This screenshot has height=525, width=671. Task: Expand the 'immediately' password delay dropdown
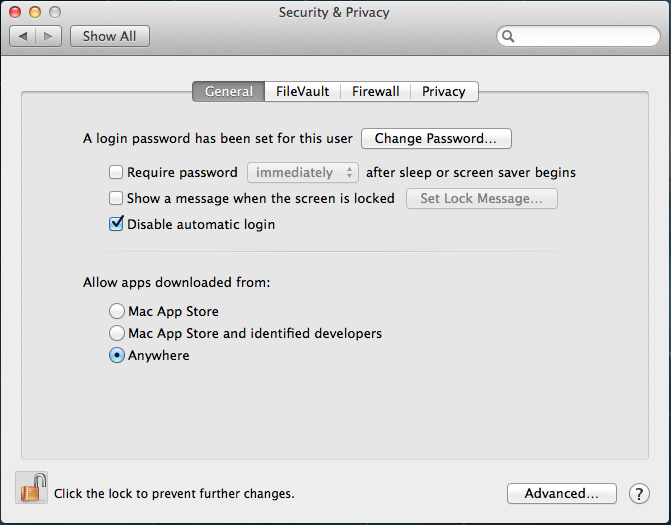[x=303, y=172]
